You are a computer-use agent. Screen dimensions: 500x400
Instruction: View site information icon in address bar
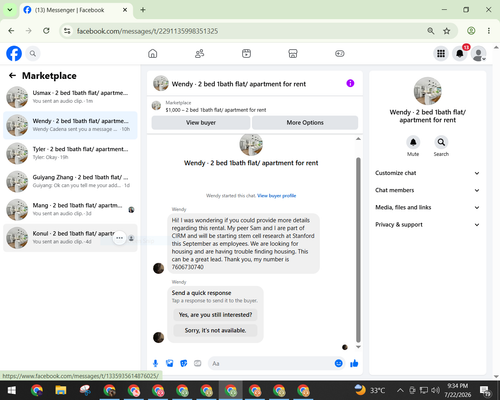tap(67, 31)
